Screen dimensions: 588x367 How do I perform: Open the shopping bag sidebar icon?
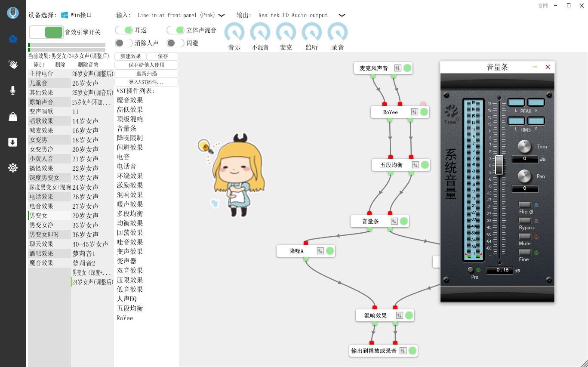(x=13, y=117)
